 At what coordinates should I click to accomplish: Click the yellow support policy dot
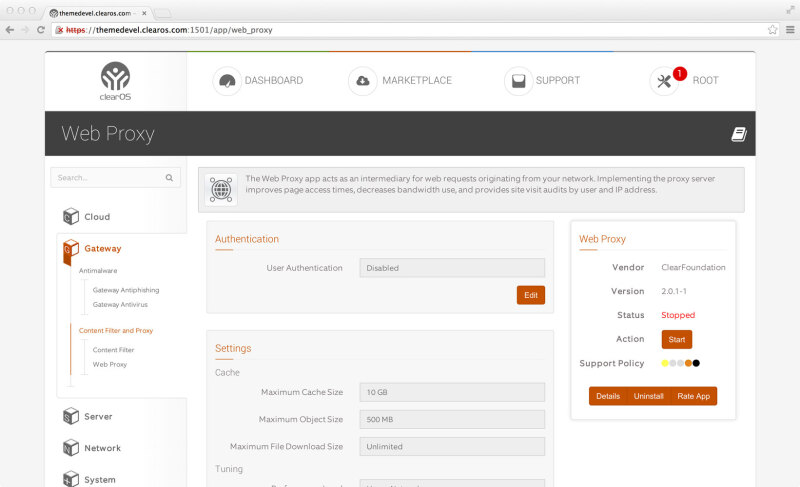tap(665, 363)
